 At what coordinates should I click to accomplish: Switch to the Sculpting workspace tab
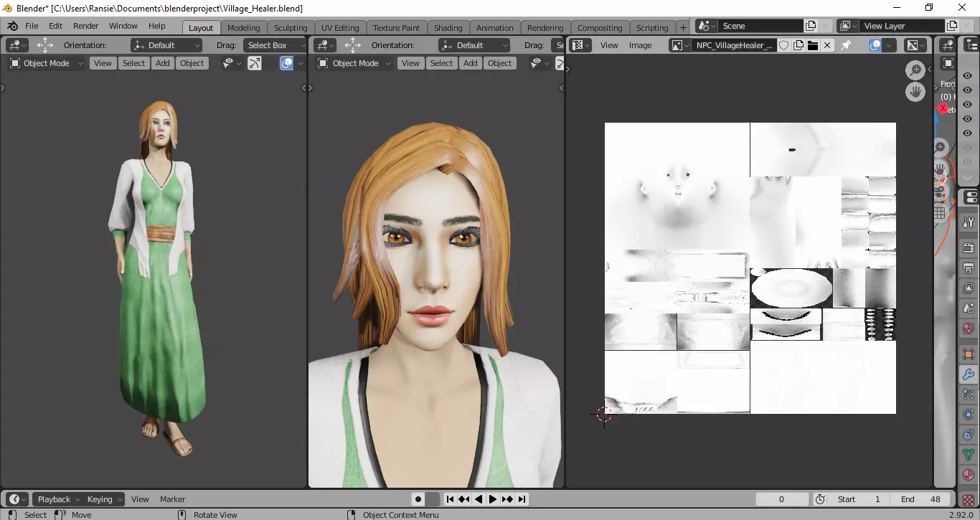291,28
